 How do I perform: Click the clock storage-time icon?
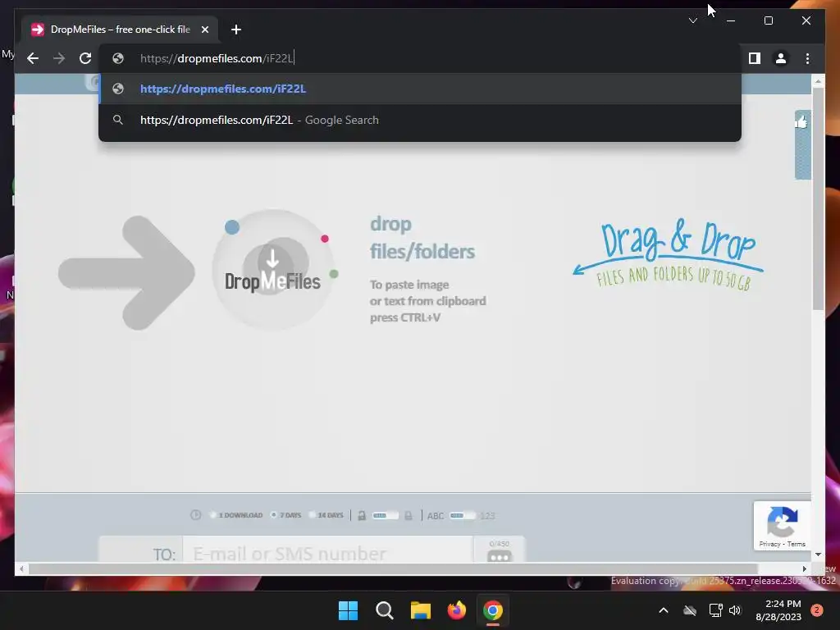(x=195, y=515)
